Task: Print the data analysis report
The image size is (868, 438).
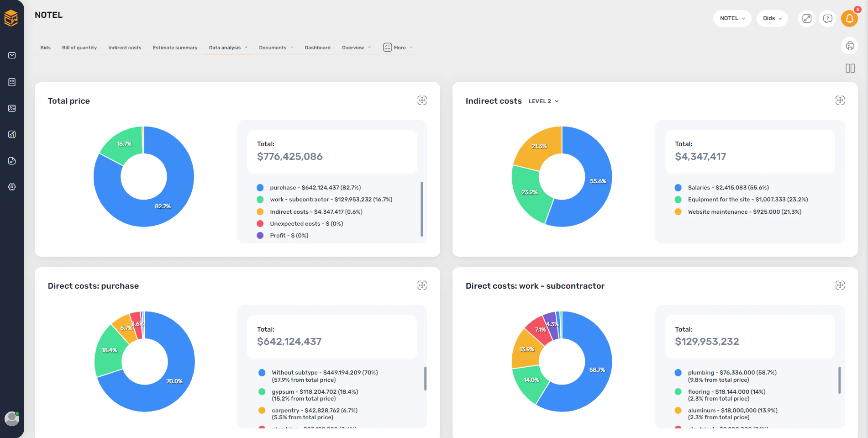Action: click(x=850, y=46)
